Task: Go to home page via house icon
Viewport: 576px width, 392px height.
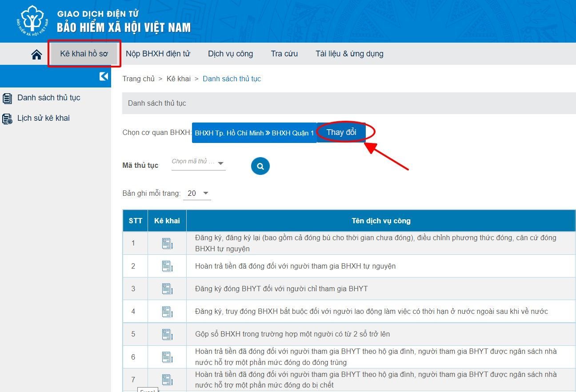Action: [36, 54]
